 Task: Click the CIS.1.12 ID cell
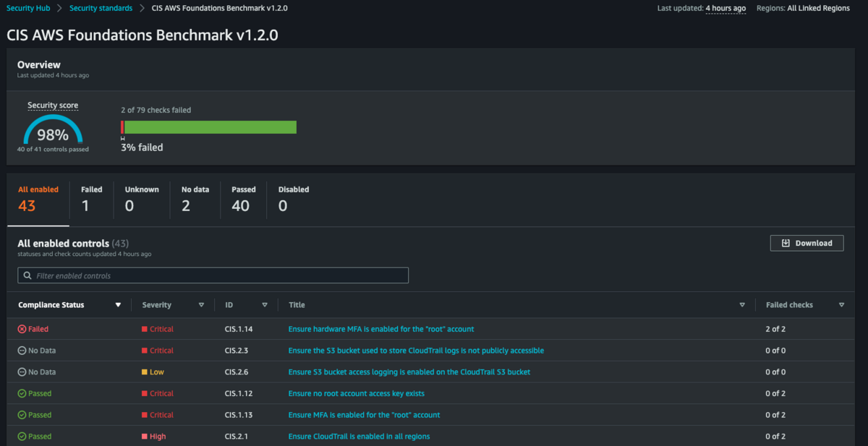(x=237, y=394)
